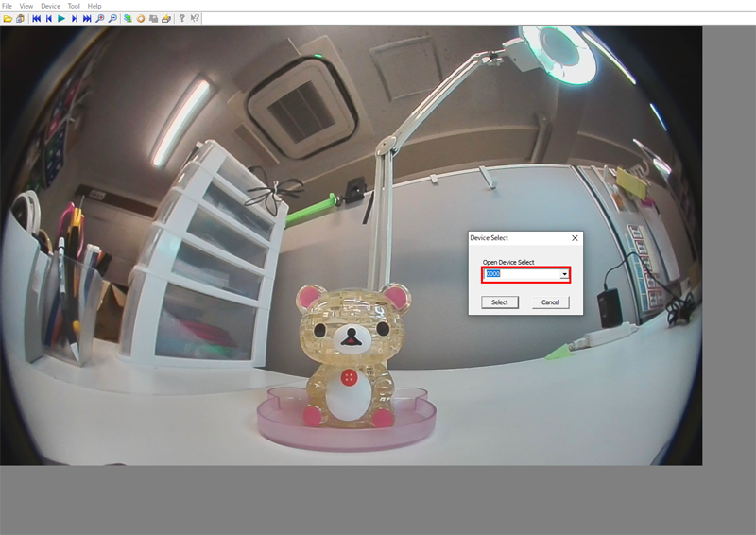Click the gray overlapping windows icon
The image size is (756, 535).
[153, 18]
